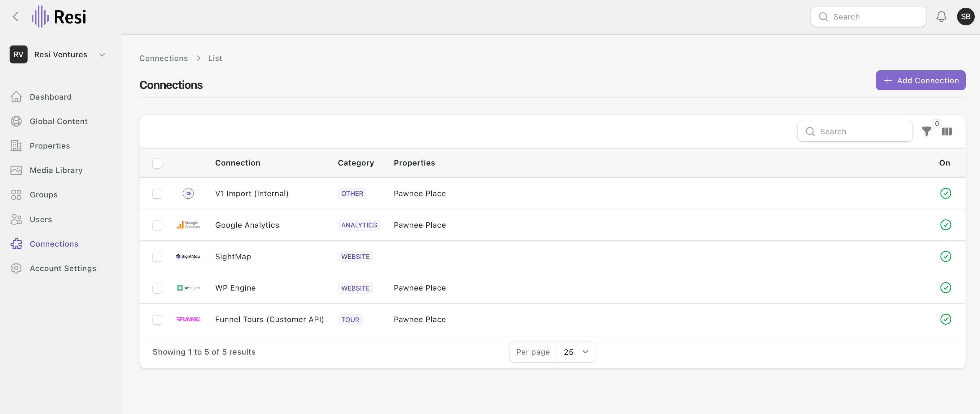Click the TOUR category badge

point(350,320)
